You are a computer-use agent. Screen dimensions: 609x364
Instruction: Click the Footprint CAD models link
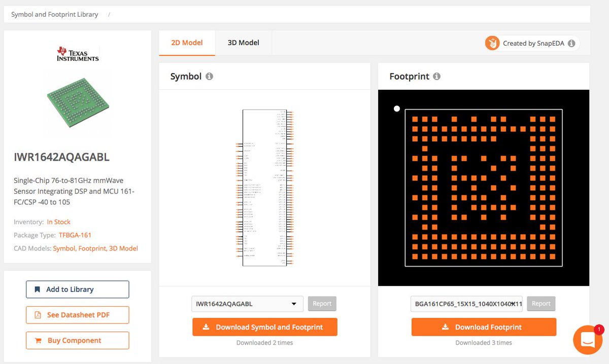pos(92,248)
